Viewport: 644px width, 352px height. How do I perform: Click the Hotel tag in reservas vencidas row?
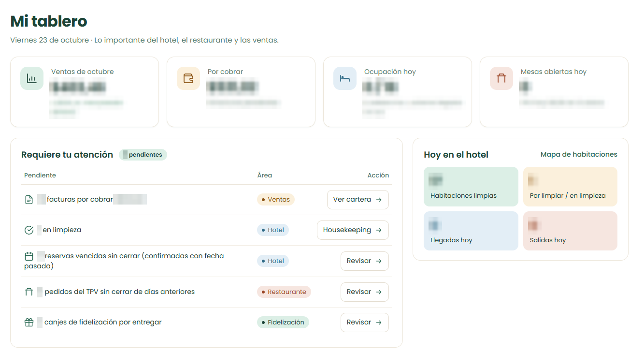click(273, 261)
